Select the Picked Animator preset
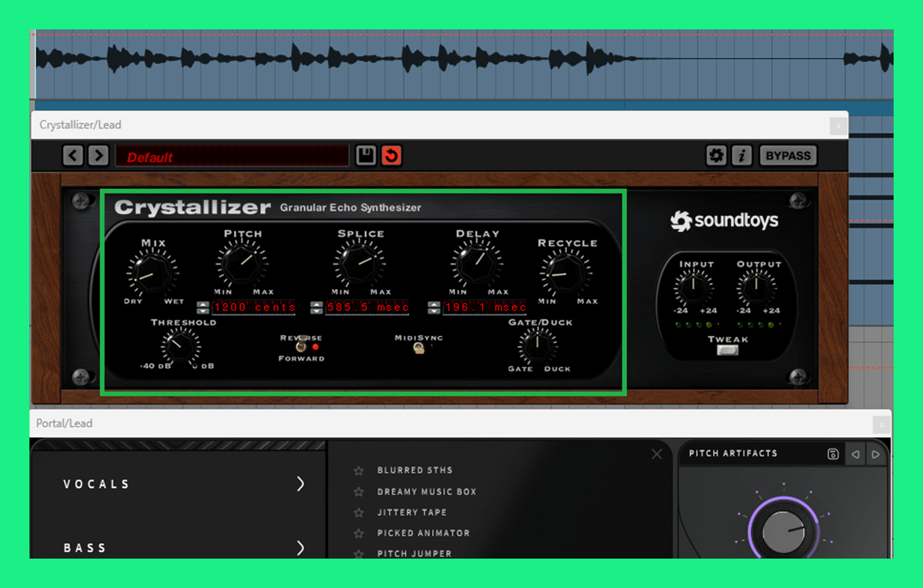This screenshot has width=923, height=588. click(423, 533)
